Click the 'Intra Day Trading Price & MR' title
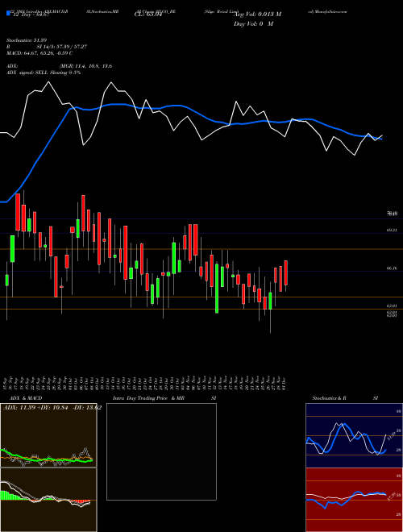Image resolution: width=403 pixels, height=532 pixels. point(148,398)
